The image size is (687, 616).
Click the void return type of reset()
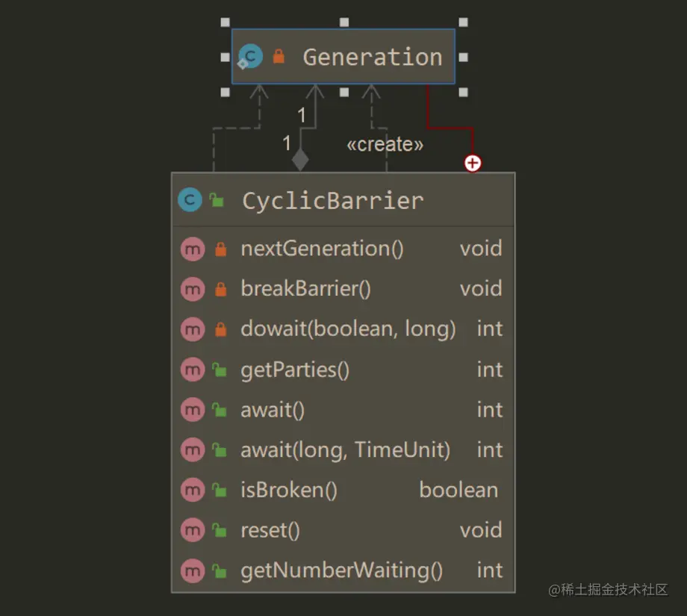pyautogui.click(x=481, y=531)
